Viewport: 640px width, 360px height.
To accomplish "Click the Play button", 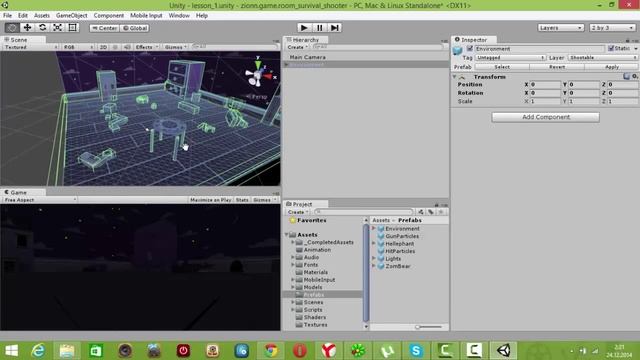I will point(304,28).
